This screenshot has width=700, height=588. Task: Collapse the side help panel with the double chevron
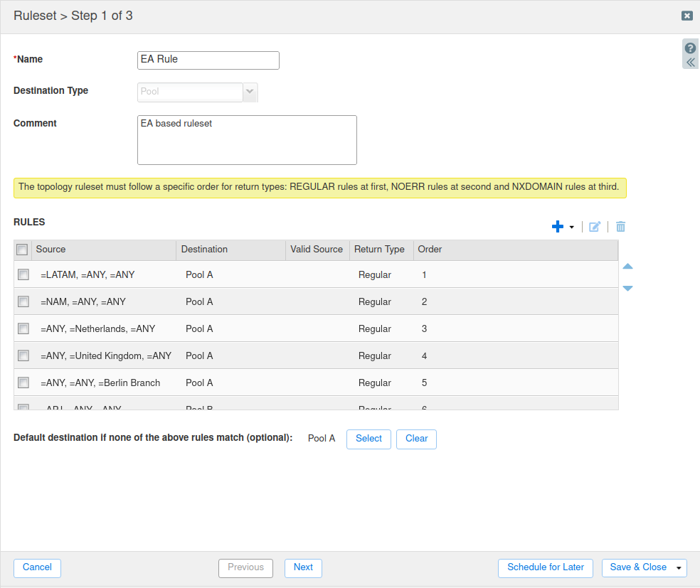(x=690, y=63)
